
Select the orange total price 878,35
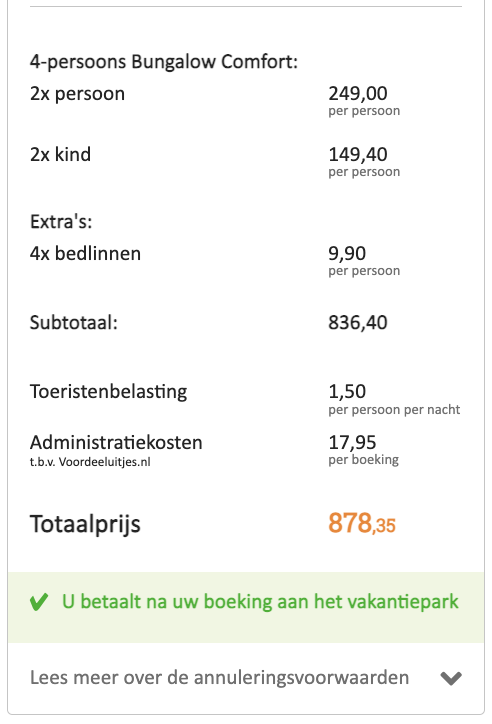pyautogui.click(x=362, y=524)
